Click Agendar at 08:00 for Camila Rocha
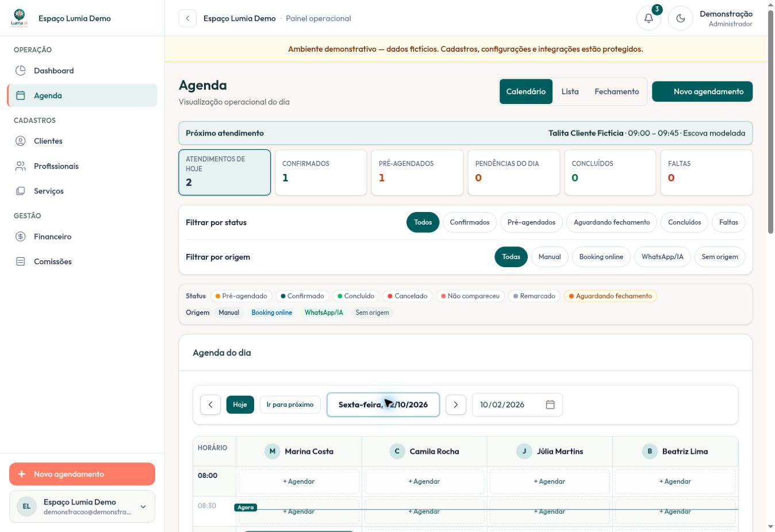Viewport: 775px width, 532px height. [x=424, y=481]
